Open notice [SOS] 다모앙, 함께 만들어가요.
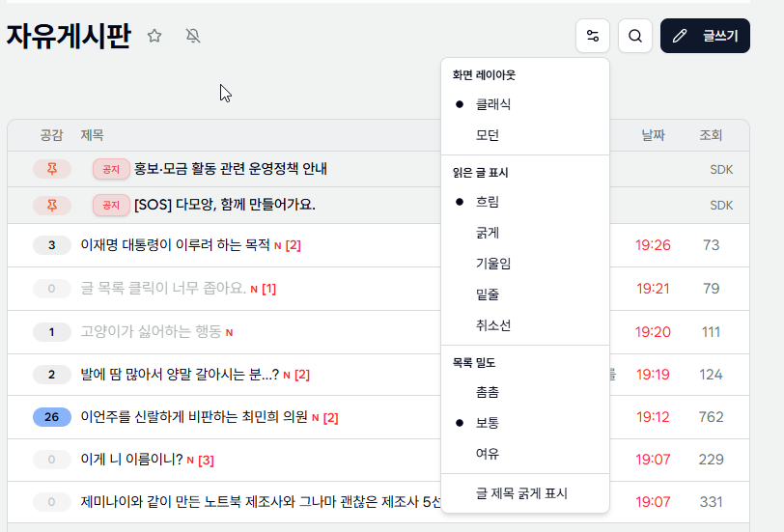 [x=225, y=205]
